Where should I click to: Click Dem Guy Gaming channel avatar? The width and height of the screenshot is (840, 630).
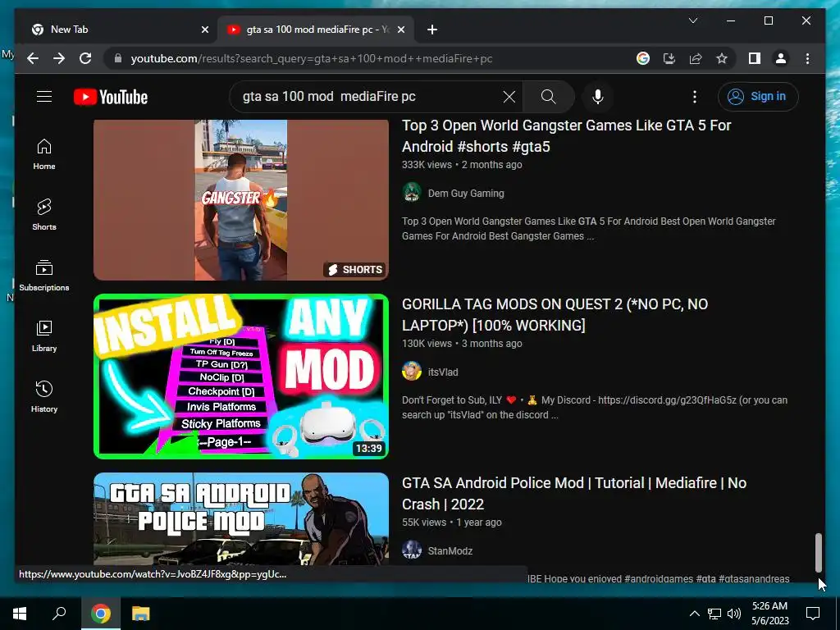pyautogui.click(x=412, y=192)
